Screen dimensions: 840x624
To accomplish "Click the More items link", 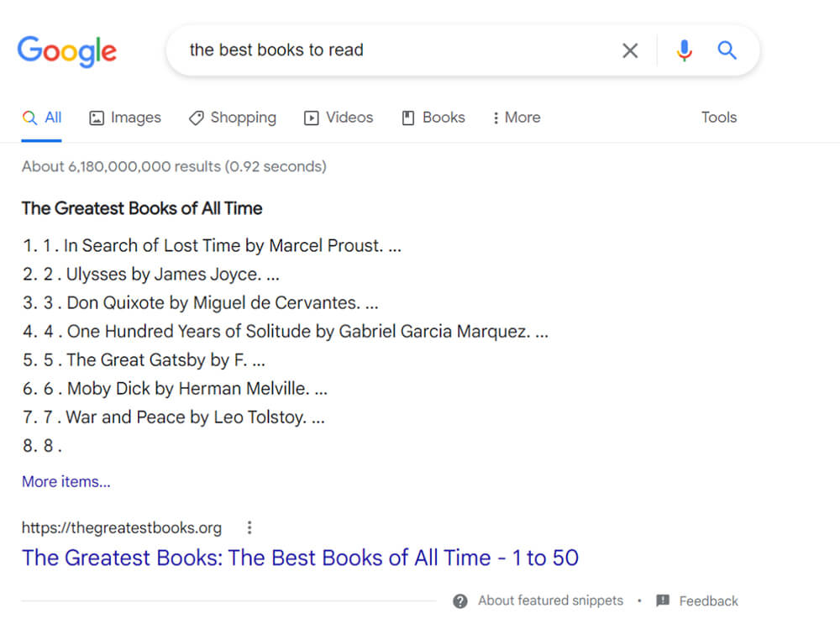I will coord(66,481).
